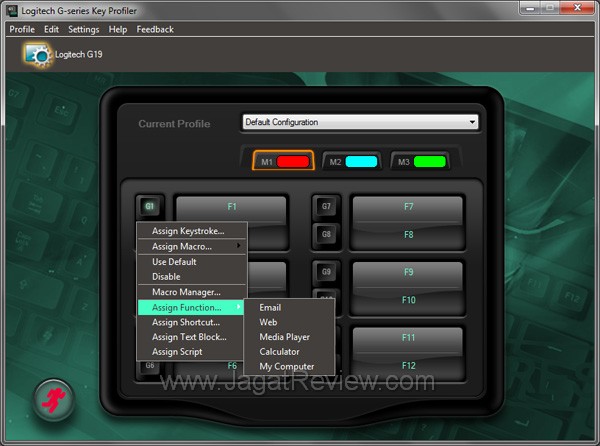Select the M1 mode button

click(x=284, y=161)
